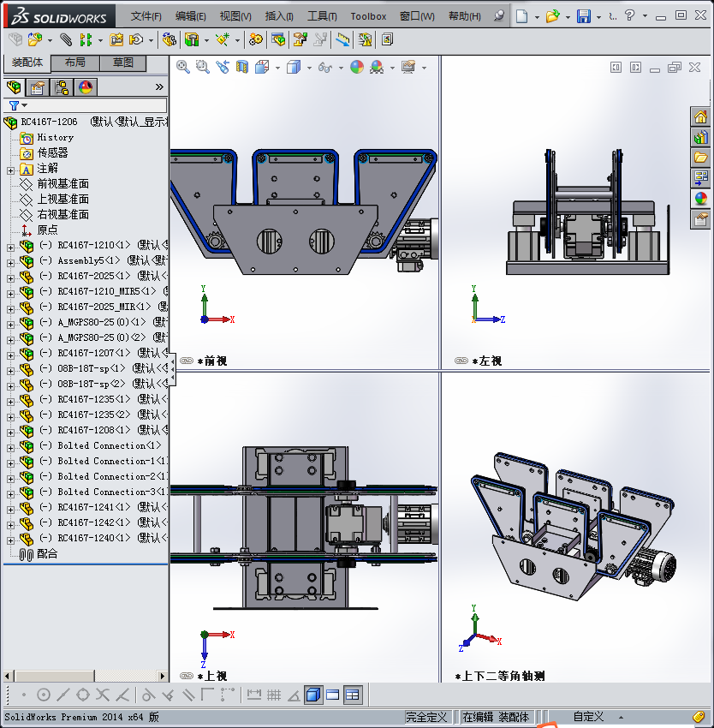Open the filter dropdown in the tree
The height and width of the screenshot is (728, 714).
[25, 105]
